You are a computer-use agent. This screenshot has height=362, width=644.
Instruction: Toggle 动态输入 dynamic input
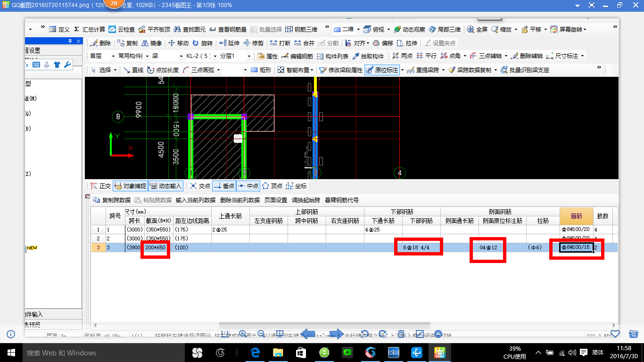tap(165, 186)
